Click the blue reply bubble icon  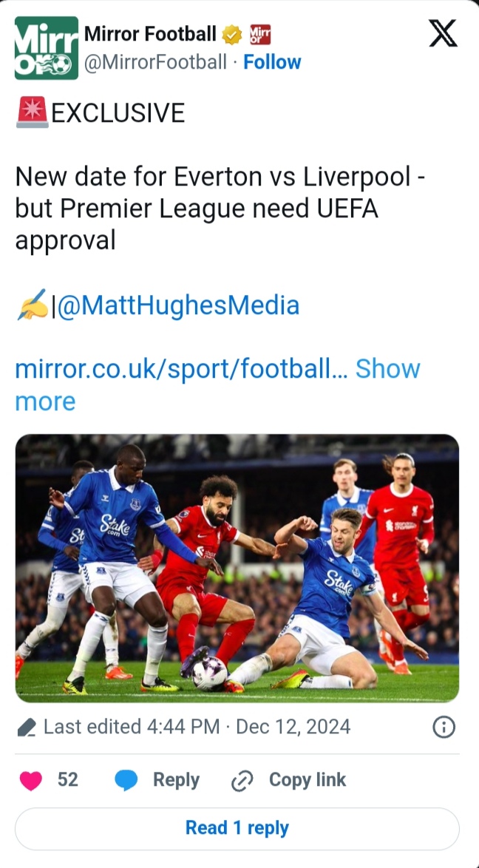point(127,780)
